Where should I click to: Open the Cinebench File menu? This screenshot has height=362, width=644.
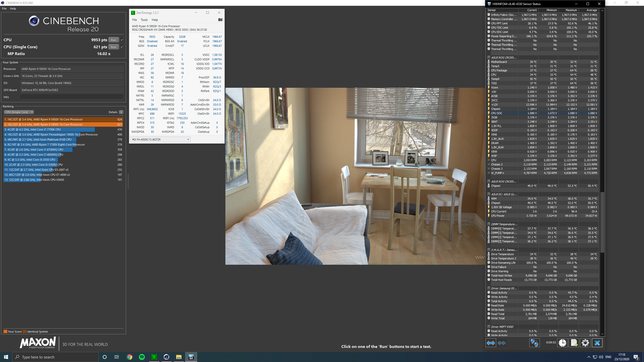tap(4, 9)
